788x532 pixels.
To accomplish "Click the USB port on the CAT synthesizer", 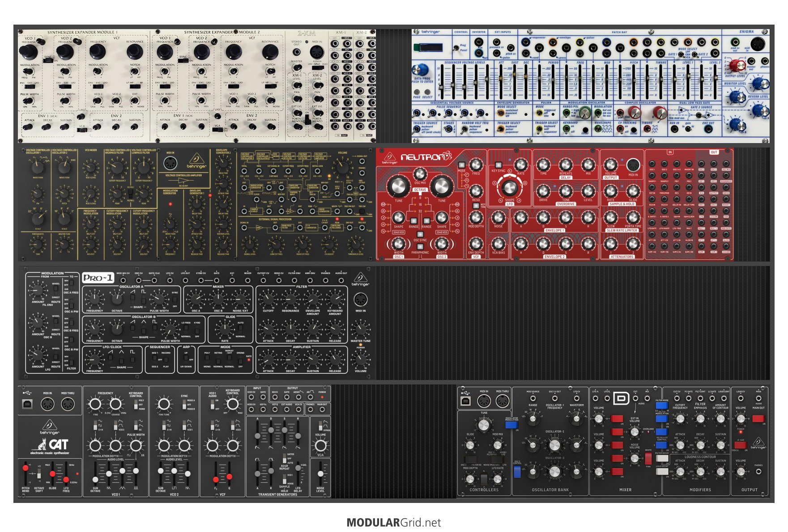I will [x=27, y=404].
